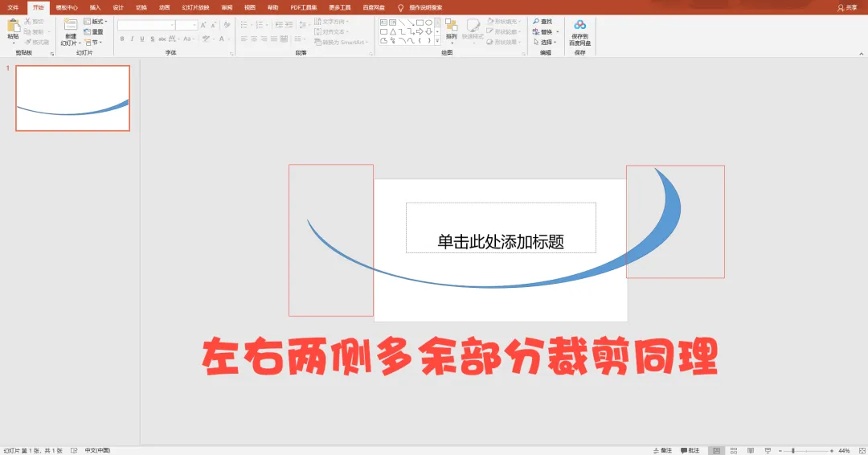Click the Paste (粘贴) icon
Image resolution: width=868 pixels, height=455 pixels.
pyautogui.click(x=14, y=26)
